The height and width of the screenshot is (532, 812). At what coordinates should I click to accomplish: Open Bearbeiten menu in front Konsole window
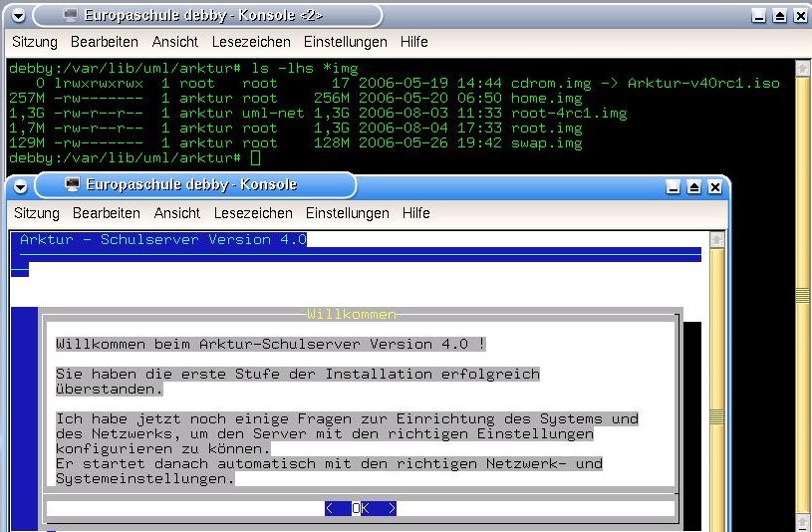click(x=107, y=213)
